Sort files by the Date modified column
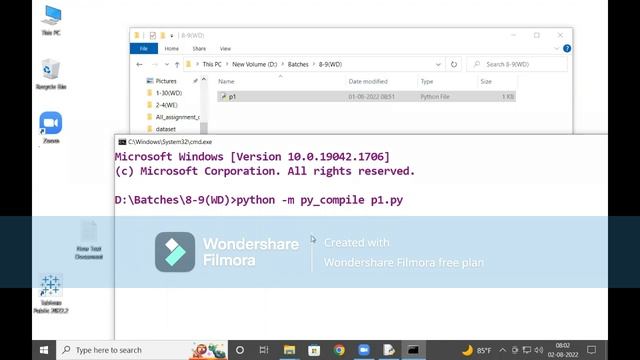The height and width of the screenshot is (360, 640). coord(368,82)
